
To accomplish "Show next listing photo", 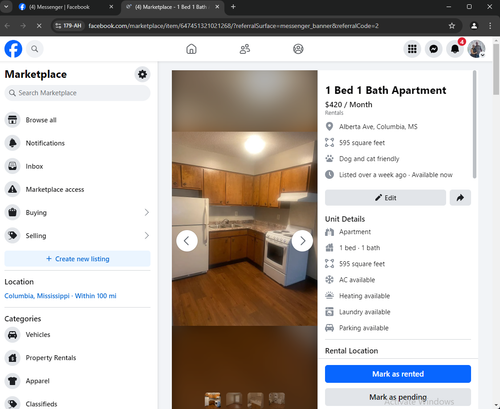I will (x=302, y=241).
